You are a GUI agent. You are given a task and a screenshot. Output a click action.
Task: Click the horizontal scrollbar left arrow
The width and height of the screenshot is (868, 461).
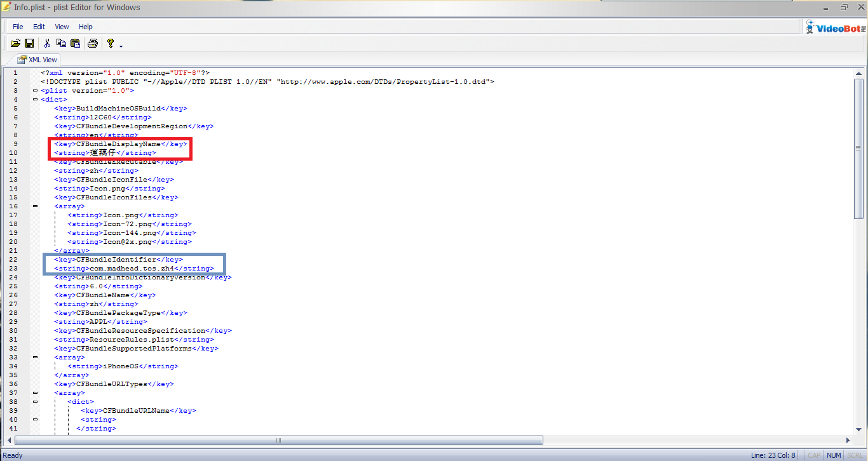pos(10,440)
